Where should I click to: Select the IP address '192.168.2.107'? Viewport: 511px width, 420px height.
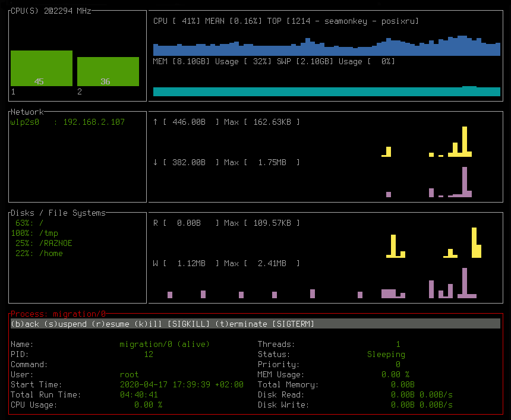(x=94, y=122)
